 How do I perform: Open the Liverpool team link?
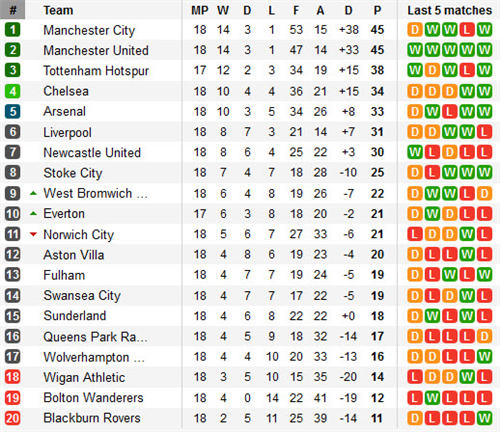pyautogui.click(x=67, y=132)
